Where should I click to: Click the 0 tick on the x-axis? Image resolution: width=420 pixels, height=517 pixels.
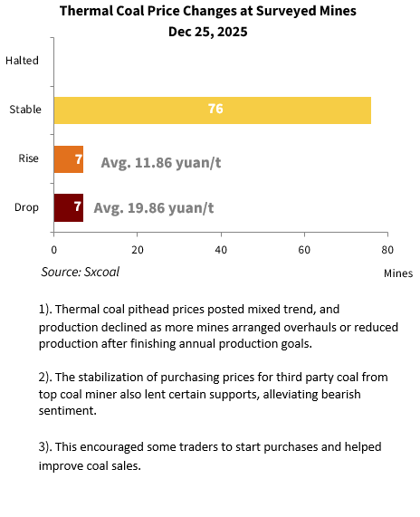pos(54,250)
